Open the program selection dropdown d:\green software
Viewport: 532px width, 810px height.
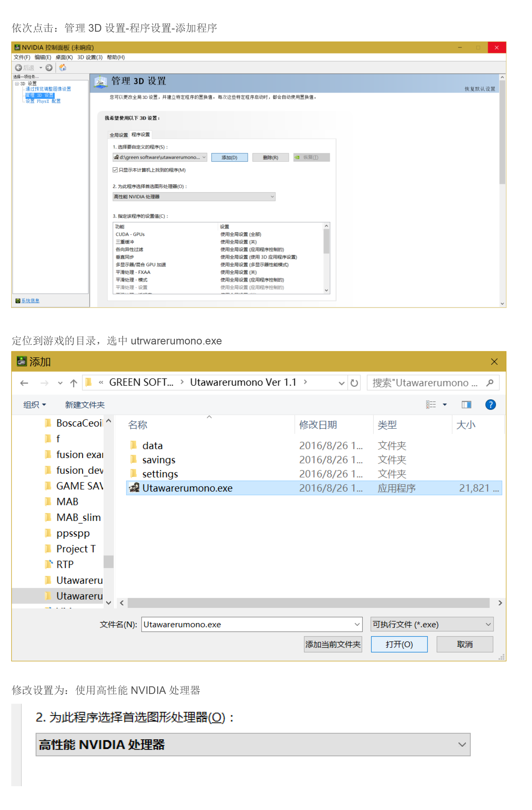pos(160,157)
